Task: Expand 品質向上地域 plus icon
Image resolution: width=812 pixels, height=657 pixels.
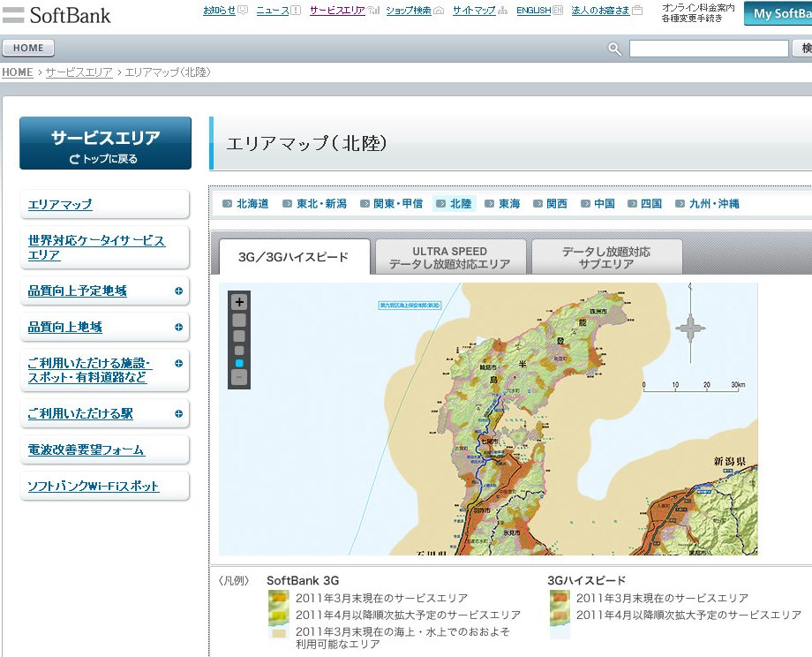Action: (x=178, y=327)
